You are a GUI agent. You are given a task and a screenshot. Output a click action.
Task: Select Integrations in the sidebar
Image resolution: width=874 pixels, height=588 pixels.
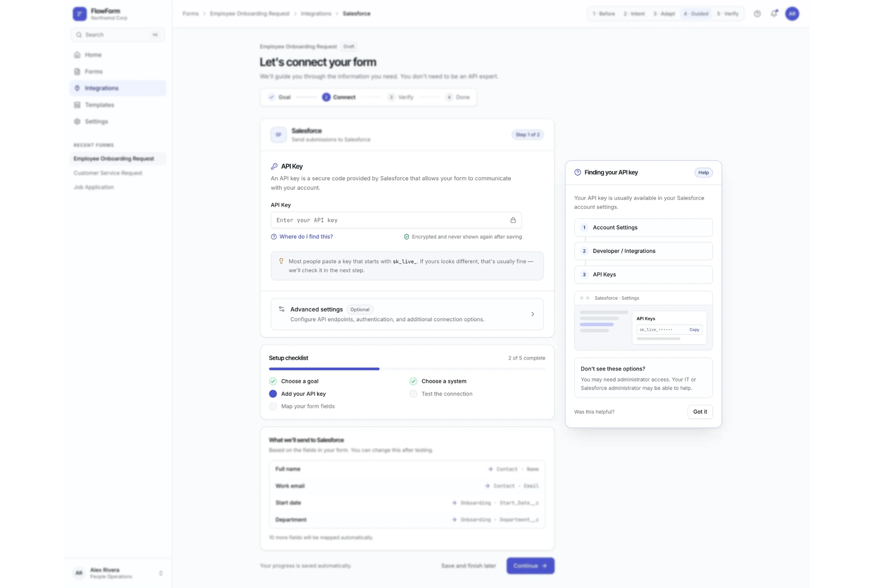118,88
